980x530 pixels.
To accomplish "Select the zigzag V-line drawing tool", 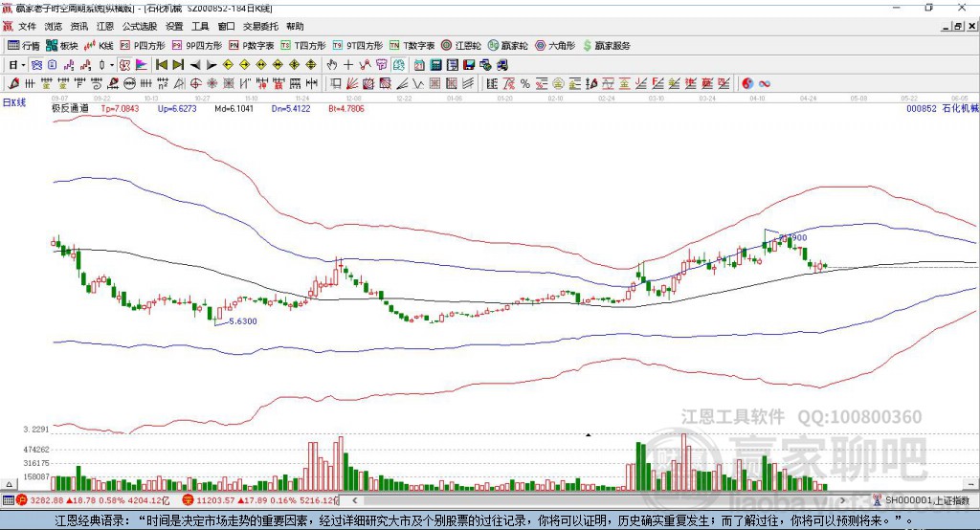I will click(417, 83).
